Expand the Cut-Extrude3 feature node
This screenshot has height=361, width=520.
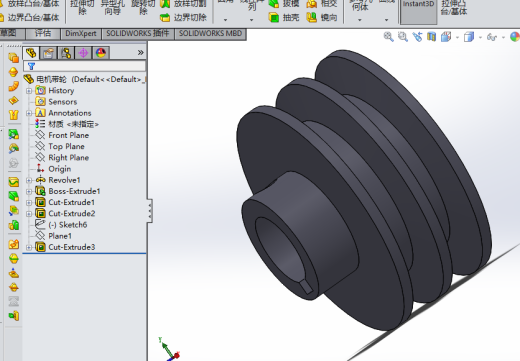[x=29, y=247]
